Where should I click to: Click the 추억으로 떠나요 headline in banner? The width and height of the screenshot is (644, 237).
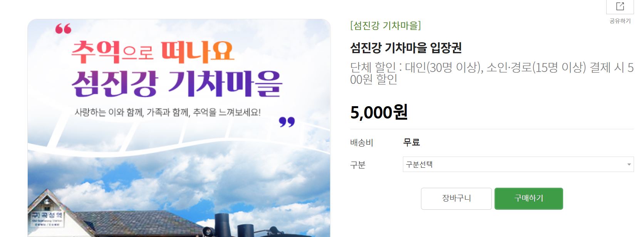[153, 52]
